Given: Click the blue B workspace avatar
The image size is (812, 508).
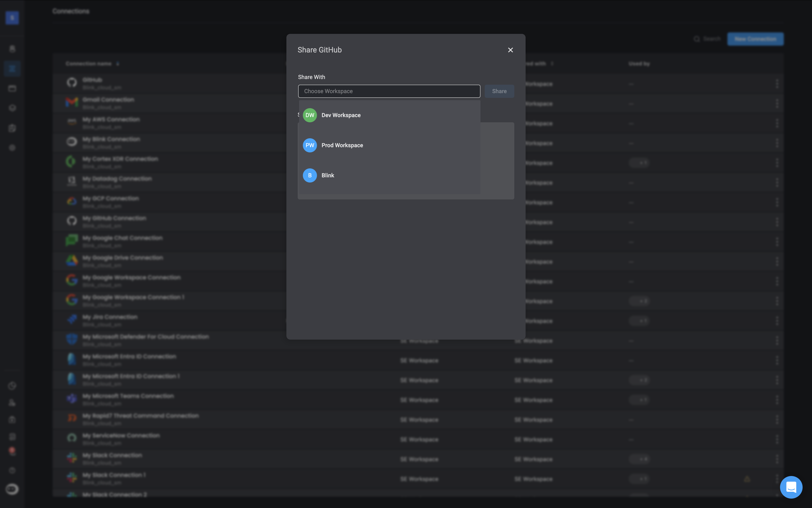Looking at the screenshot, I should pyautogui.click(x=310, y=175).
